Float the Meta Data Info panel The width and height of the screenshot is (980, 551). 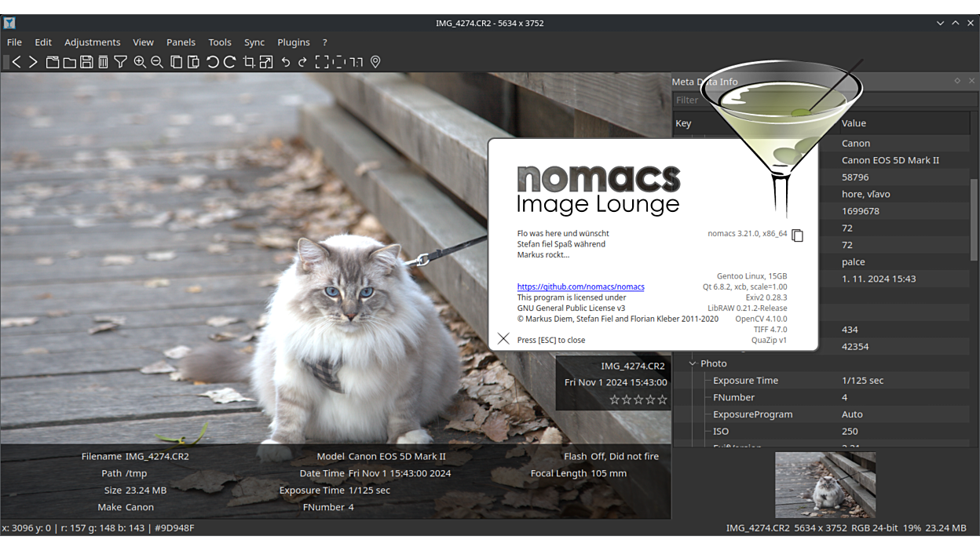point(957,81)
